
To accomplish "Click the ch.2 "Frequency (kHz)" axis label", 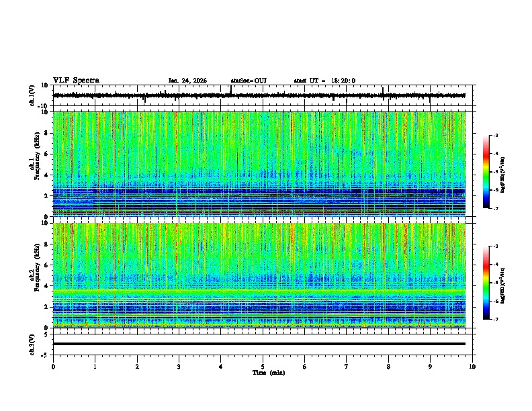I will (37, 267).
